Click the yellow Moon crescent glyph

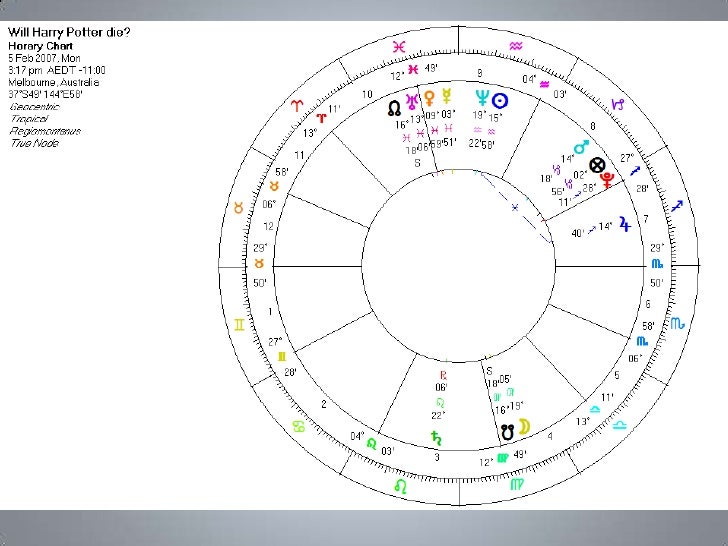point(524,426)
